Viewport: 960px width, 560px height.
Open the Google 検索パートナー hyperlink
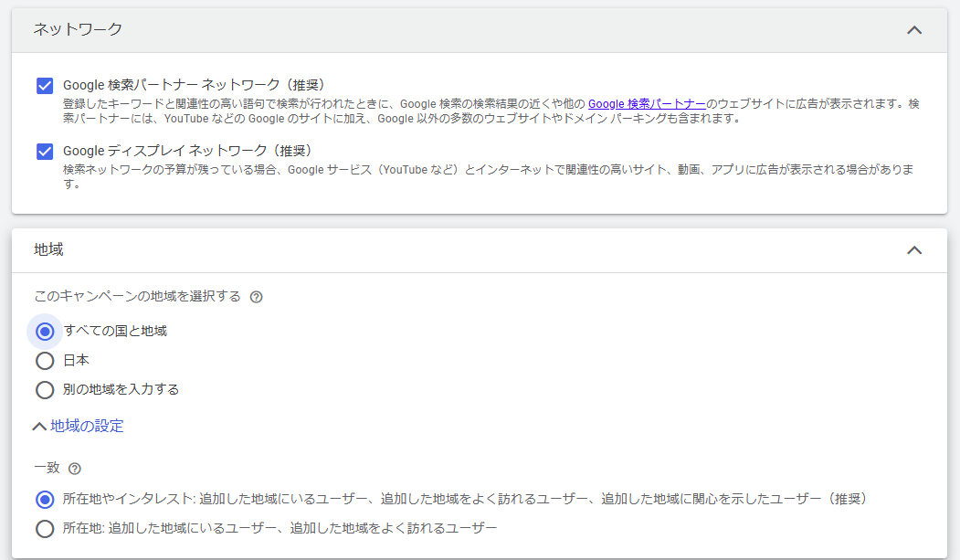coord(647,104)
